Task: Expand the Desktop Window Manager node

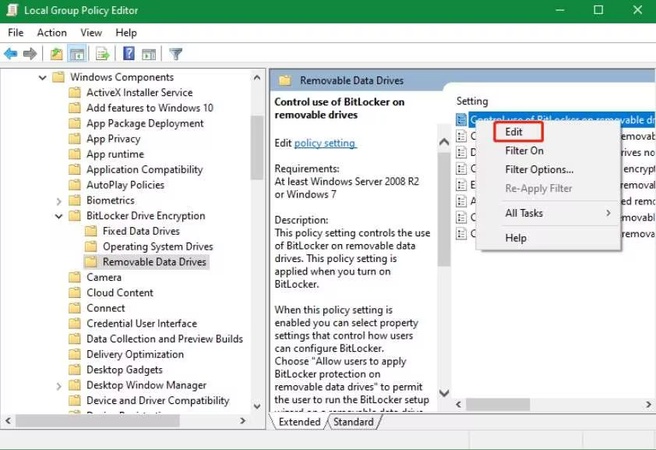Action: click(59, 386)
